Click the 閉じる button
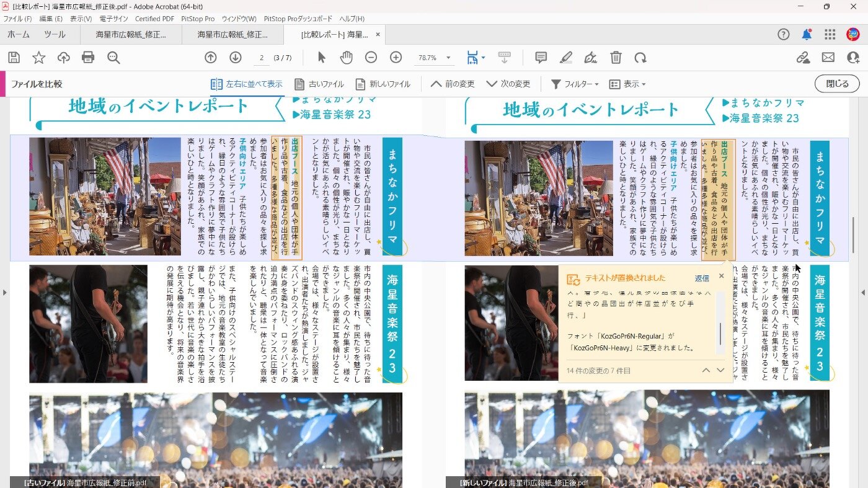Image resolution: width=868 pixels, height=488 pixels. click(837, 84)
